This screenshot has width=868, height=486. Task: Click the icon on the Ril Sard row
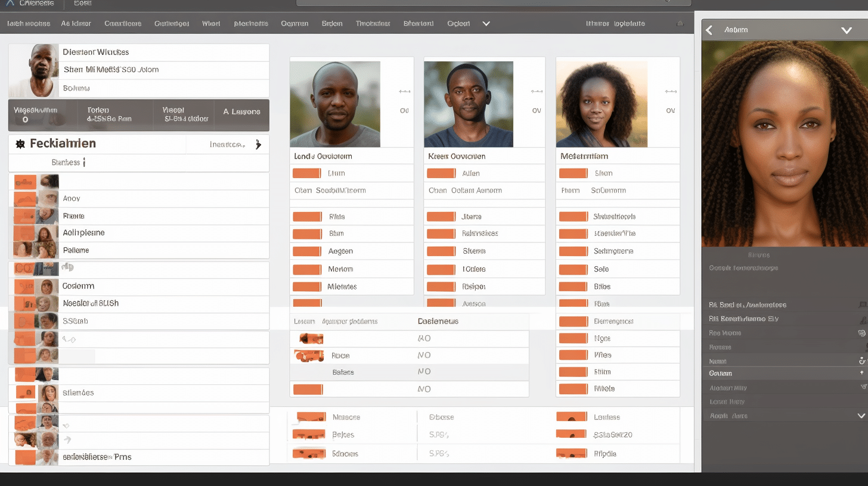tap(862, 305)
